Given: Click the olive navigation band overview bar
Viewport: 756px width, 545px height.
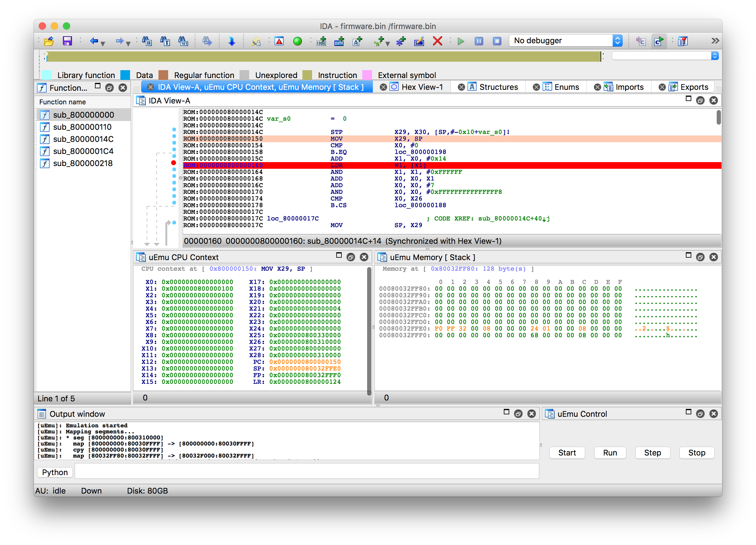Looking at the screenshot, I should [x=323, y=57].
